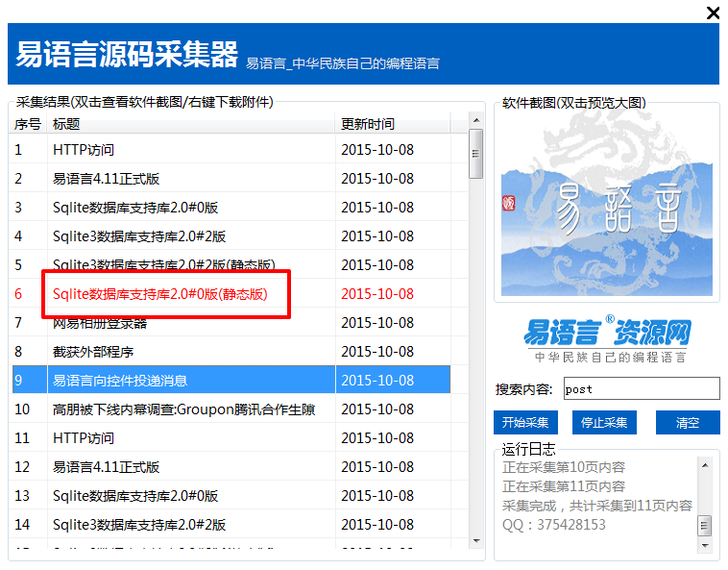The height and width of the screenshot is (570, 728).
Task: Select row 2 易语言4.11正式版
Action: (231, 179)
